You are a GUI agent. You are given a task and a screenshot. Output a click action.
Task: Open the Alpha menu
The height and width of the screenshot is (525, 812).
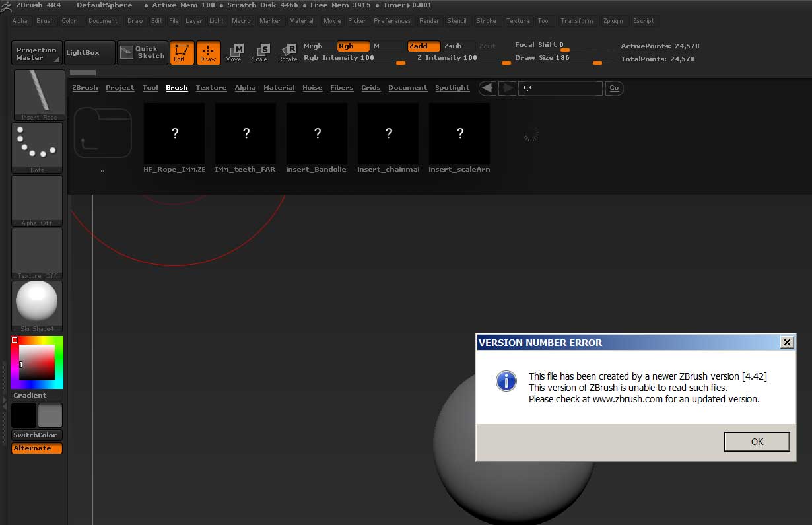point(20,21)
